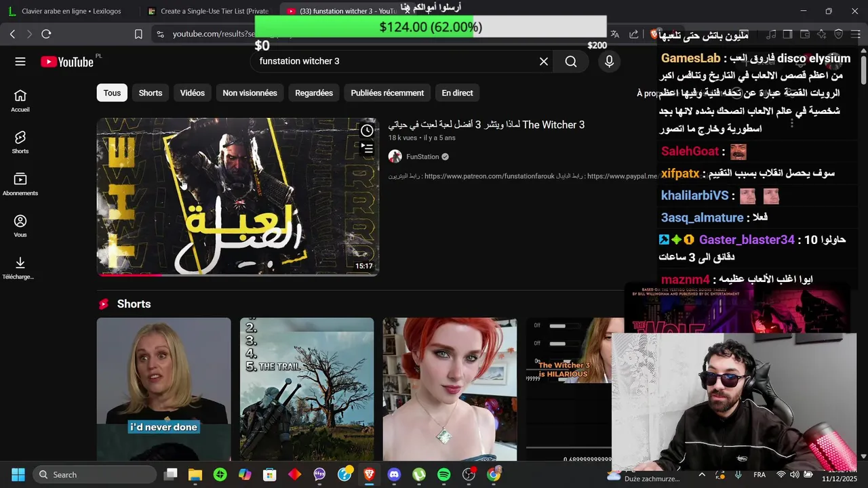The width and height of the screenshot is (868, 488).
Task: Start voice search with microphone
Action: point(609,62)
